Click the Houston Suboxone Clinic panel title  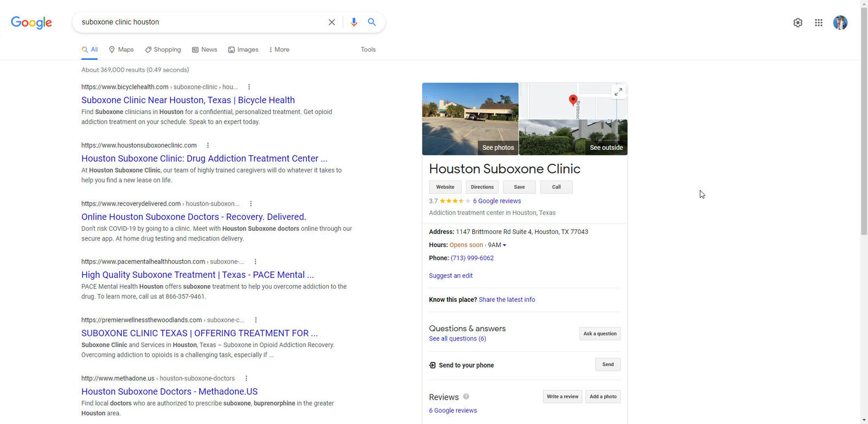505,169
